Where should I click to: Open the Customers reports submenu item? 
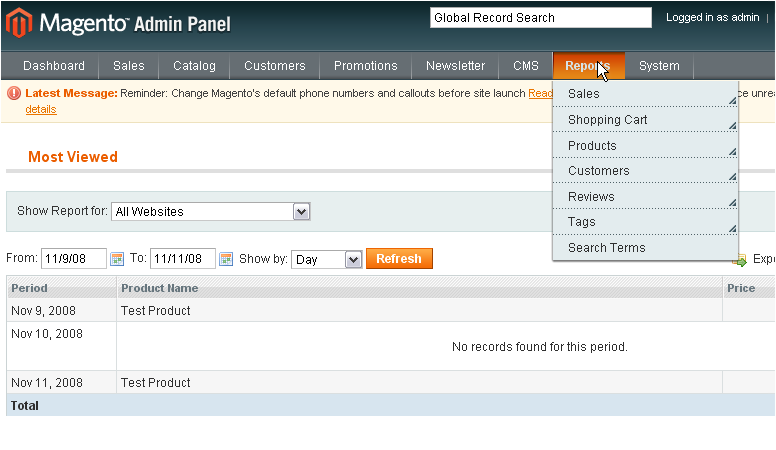point(645,171)
